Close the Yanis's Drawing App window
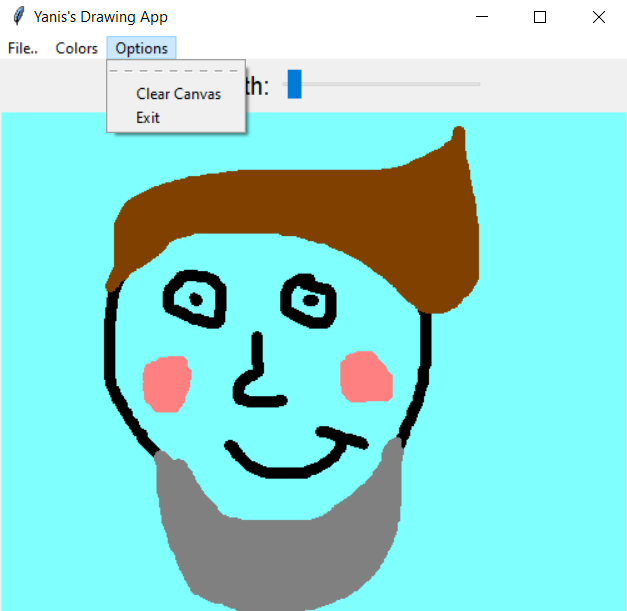The width and height of the screenshot is (627, 611). 599,17
